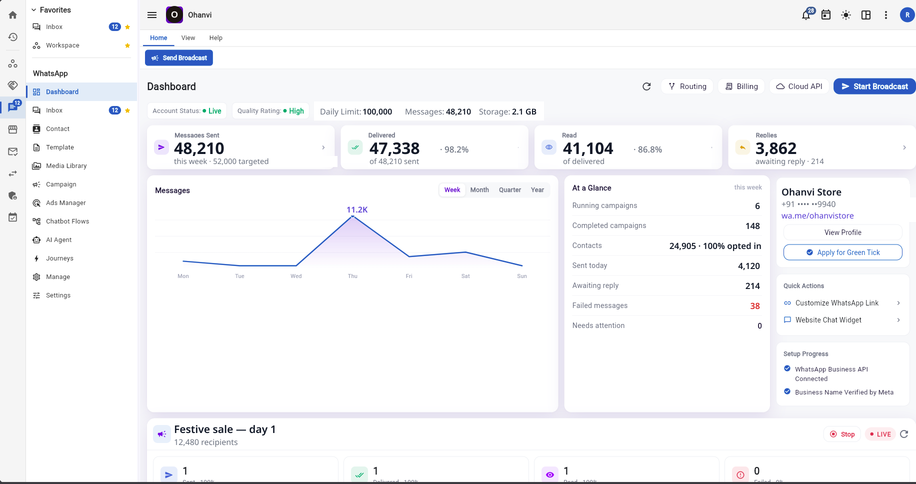Open the tags icon in the left rail
The image size is (916, 484).
12,86
